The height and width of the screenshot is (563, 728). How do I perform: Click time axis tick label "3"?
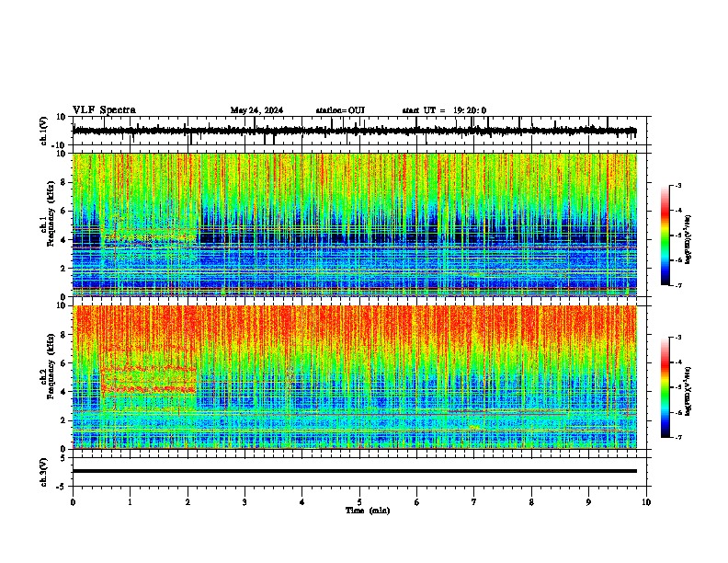click(x=245, y=502)
